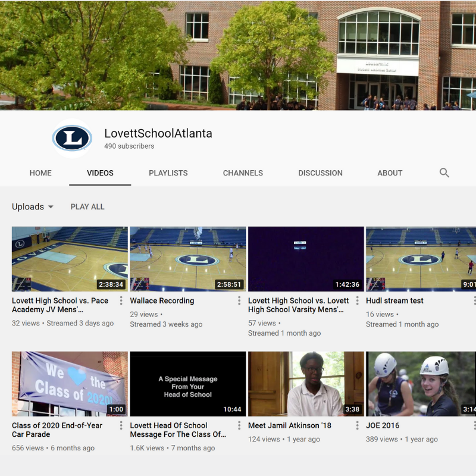Play the Wallace Recording 2:58:51 thumbnail
Image resolution: width=476 pixels, height=476 pixels.
pos(188,259)
